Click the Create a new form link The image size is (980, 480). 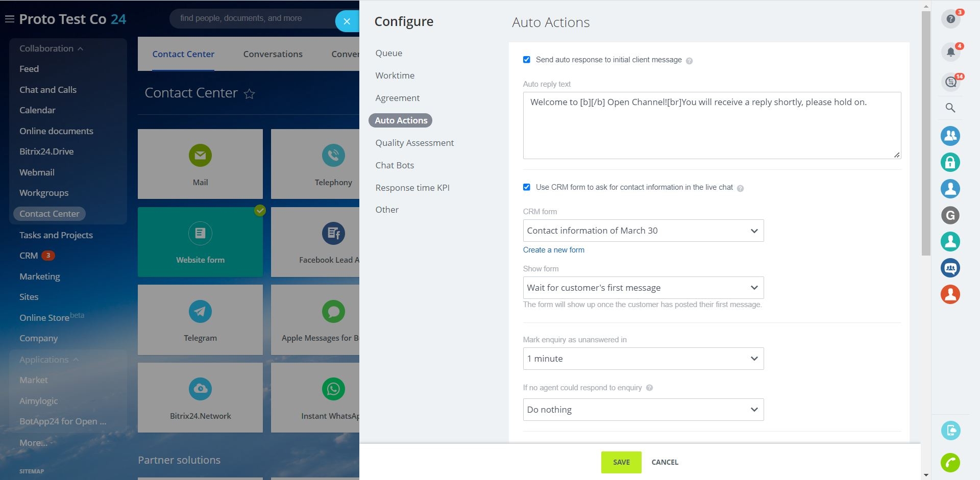point(553,250)
